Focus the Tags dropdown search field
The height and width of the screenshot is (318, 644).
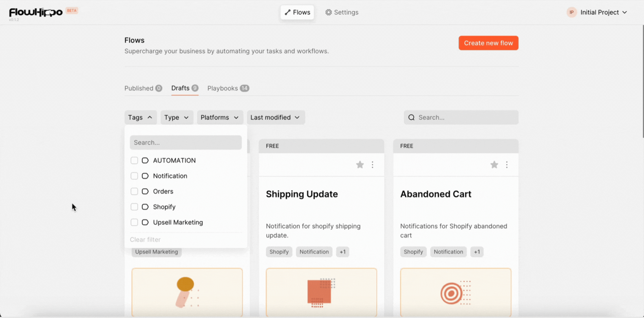pos(186,142)
